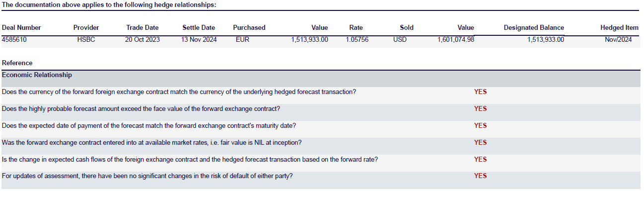Viewport: 644px width, 197px height.
Task: Click the Economic Relationship section heading
Action: [x=37, y=75]
